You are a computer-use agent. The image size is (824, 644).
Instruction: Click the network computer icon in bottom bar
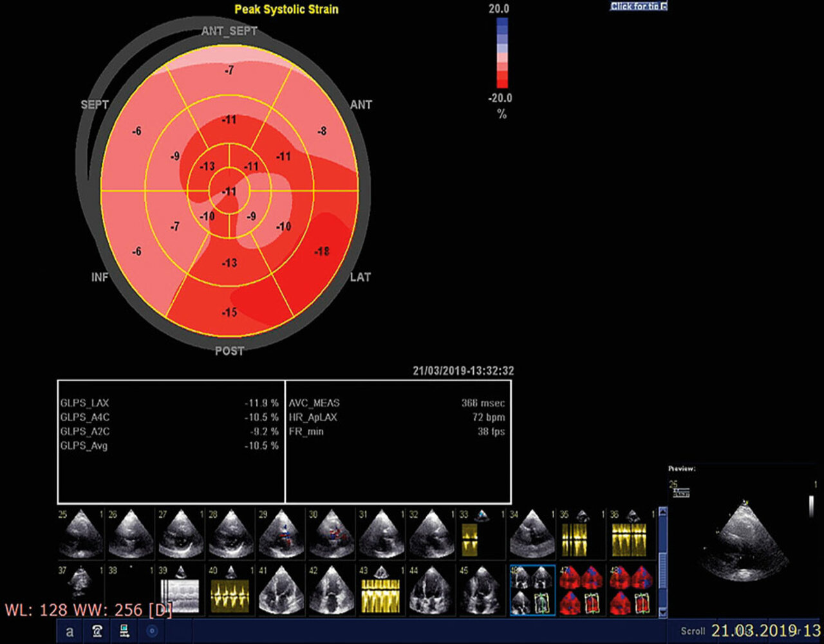click(125, 632)
